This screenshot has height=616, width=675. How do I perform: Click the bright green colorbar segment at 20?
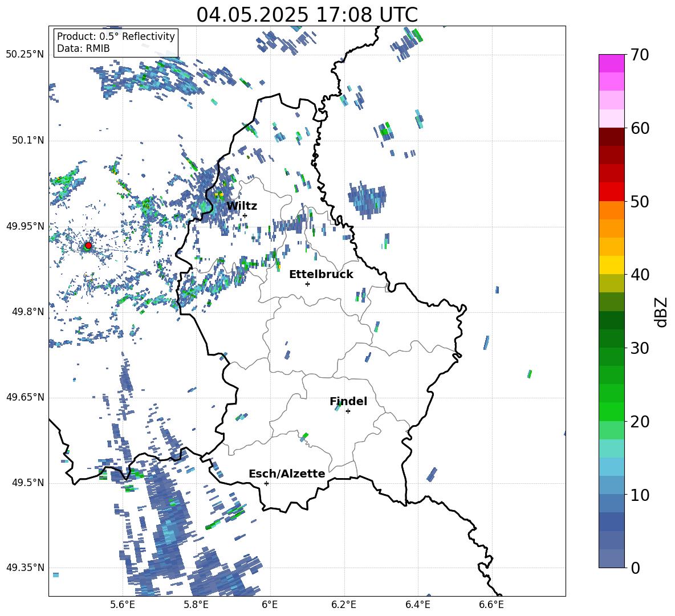tap(611, 411)
